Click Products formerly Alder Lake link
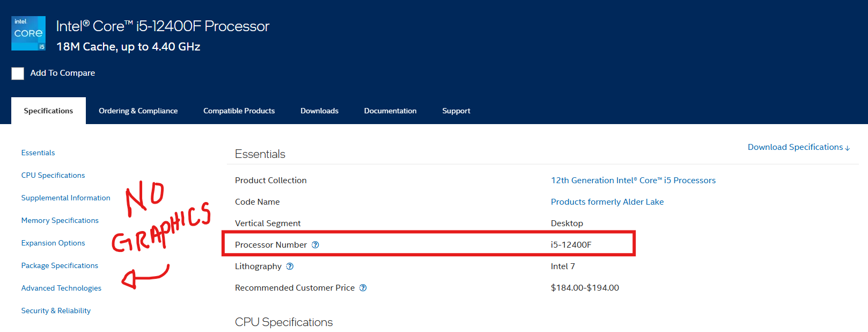Image resolution: width=868 pixels, height=332 pixels. (x=607, y=202)
